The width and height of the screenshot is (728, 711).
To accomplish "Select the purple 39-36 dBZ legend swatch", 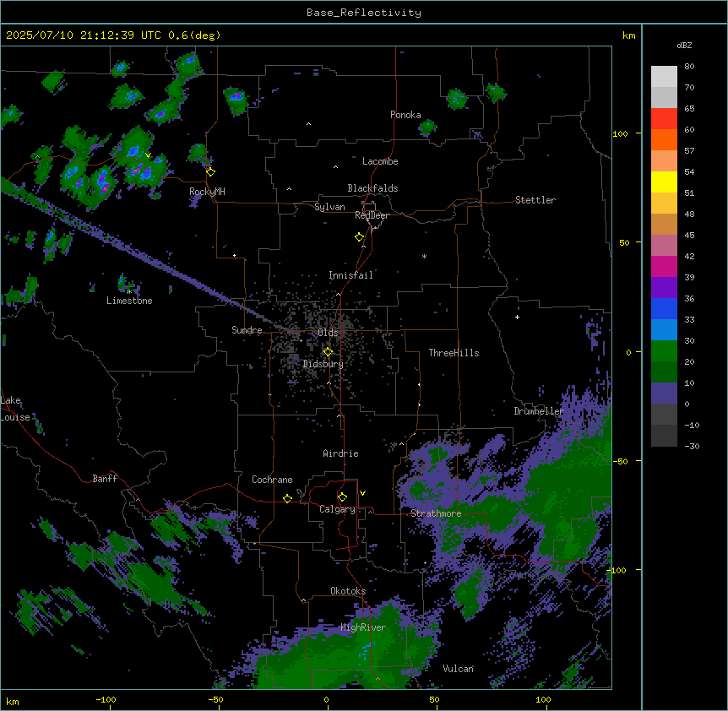I will [664, 288].
